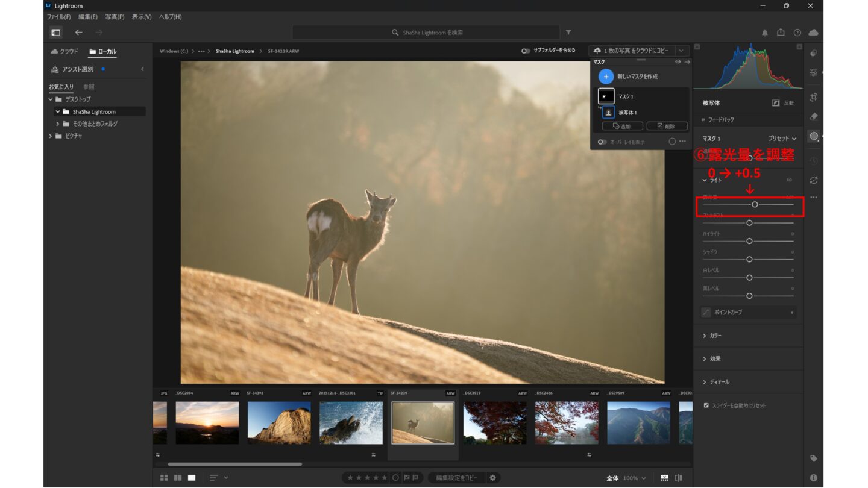Collapse the デスクトップ folder
This screenshot has width=868, height=488.
[51, 99]
